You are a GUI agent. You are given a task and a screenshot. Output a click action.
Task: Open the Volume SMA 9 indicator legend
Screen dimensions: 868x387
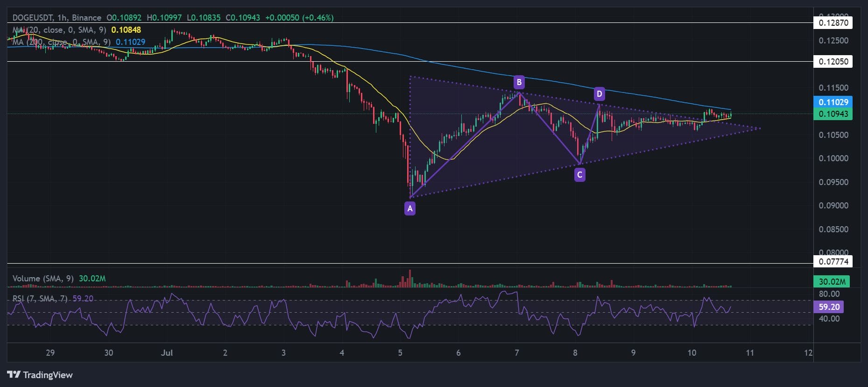[43, 279]
